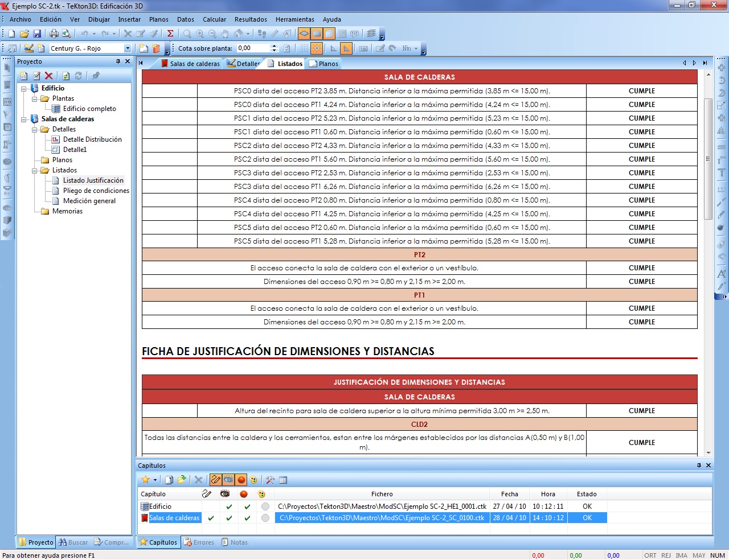This screenshot has width=729, height=560.
Task: Click the Zoom in magnifier icon
Action: point(200,34)
